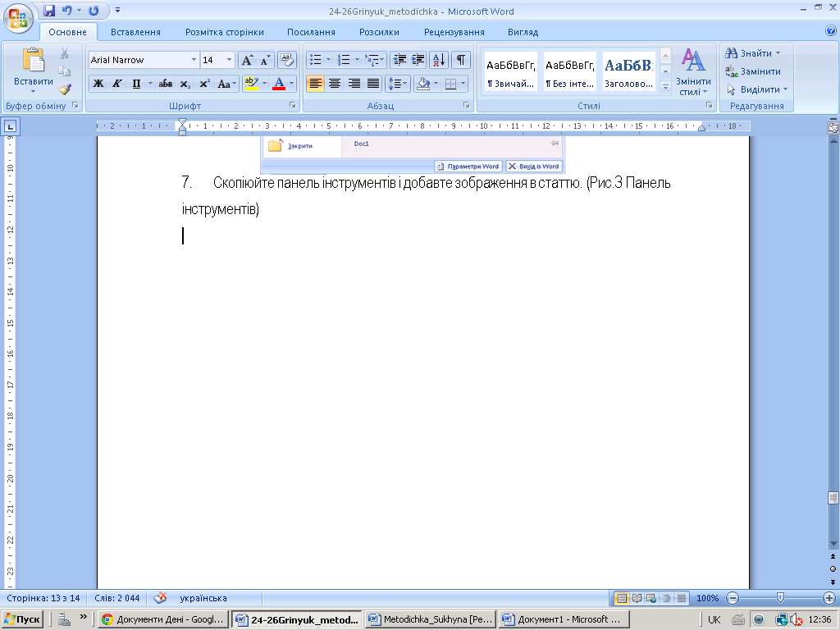Toggle underline formatting
Screen dimensions: 840x630
click(x=136, y=84)
